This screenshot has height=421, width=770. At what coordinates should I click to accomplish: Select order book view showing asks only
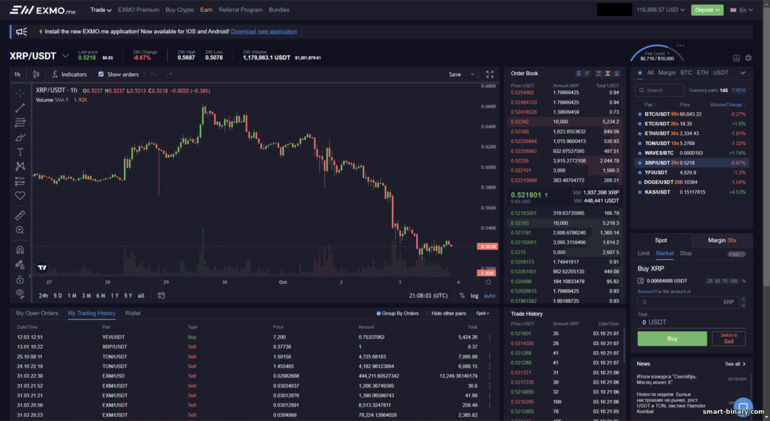(598, 73)
